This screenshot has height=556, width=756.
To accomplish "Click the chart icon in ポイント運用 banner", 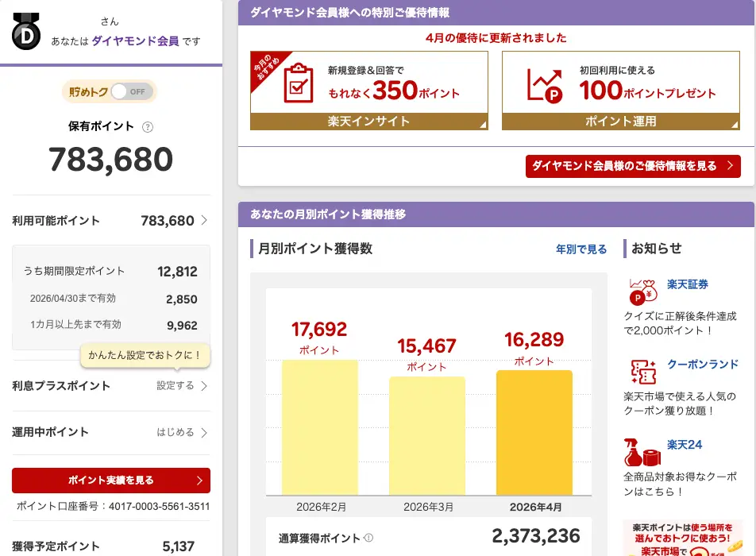I will [544, 83].
